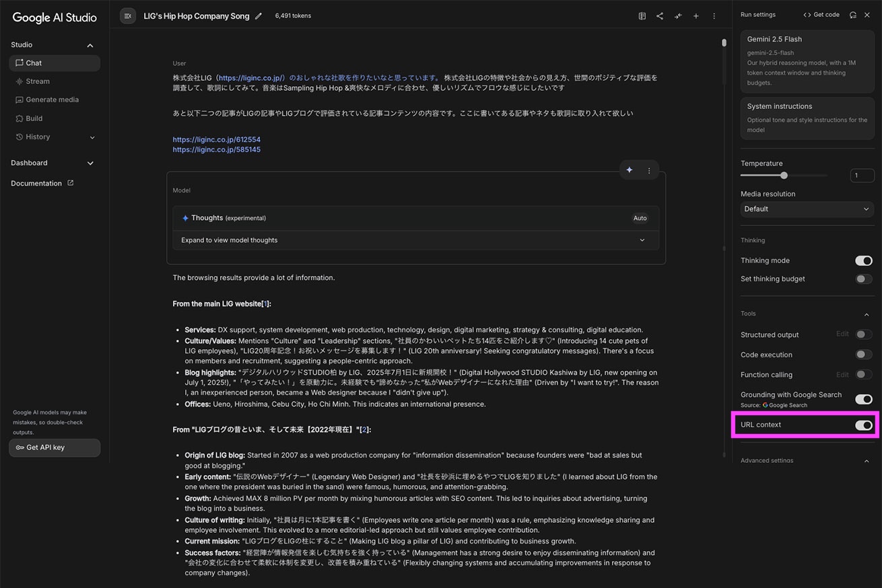882x588 pixels.
Task: Open the Media resolution dropdown
Action: click(807, 209)
